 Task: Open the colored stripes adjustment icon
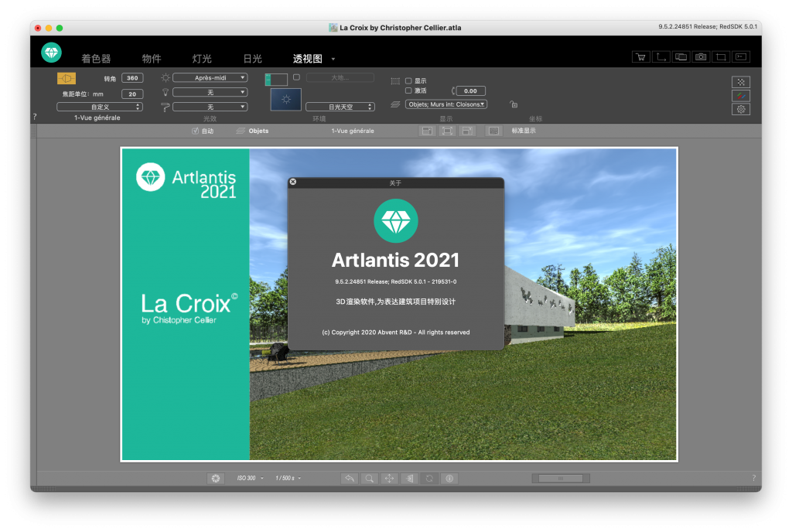[741, 95]
